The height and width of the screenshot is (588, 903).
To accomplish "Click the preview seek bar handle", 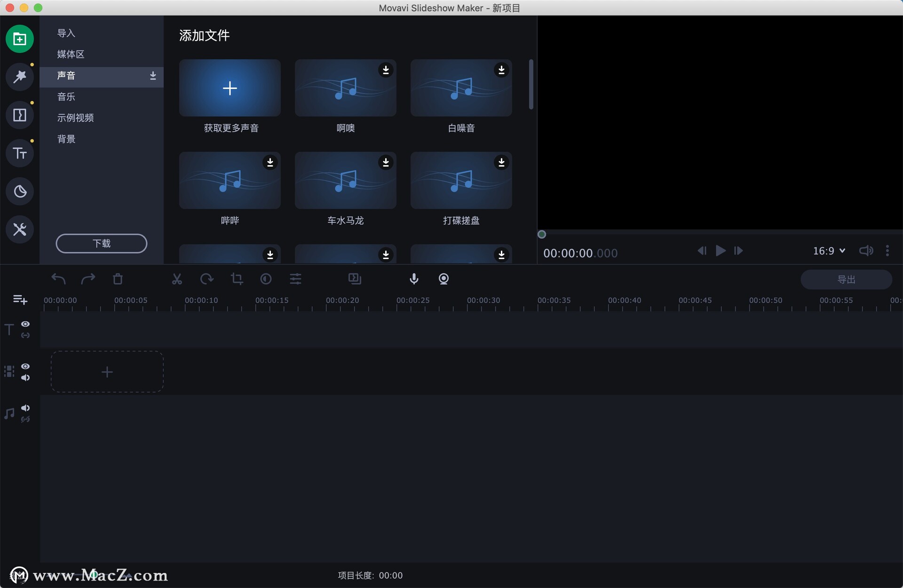I will pyautogui.click(x=542, y=234).
